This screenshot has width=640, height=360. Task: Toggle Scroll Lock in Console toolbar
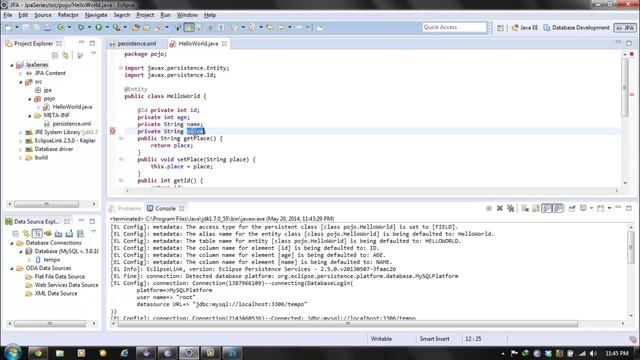pos(536,209)
